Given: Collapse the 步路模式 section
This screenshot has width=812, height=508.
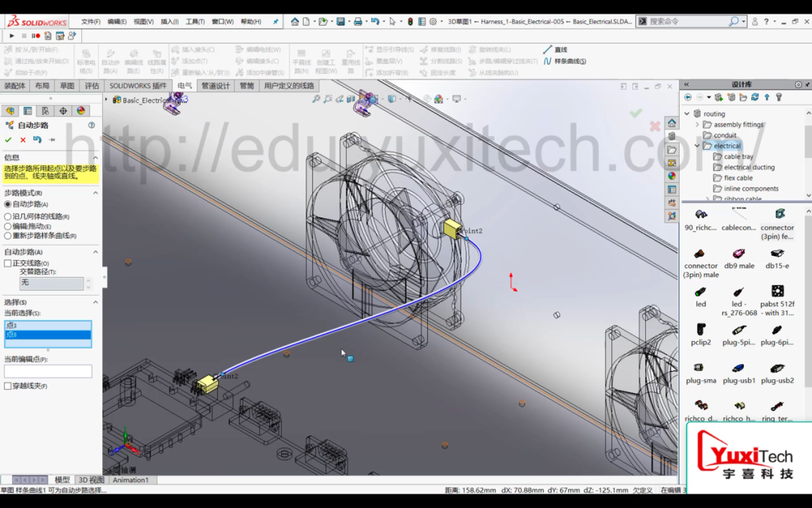Looking at the screenshot, I should (95, 193).
